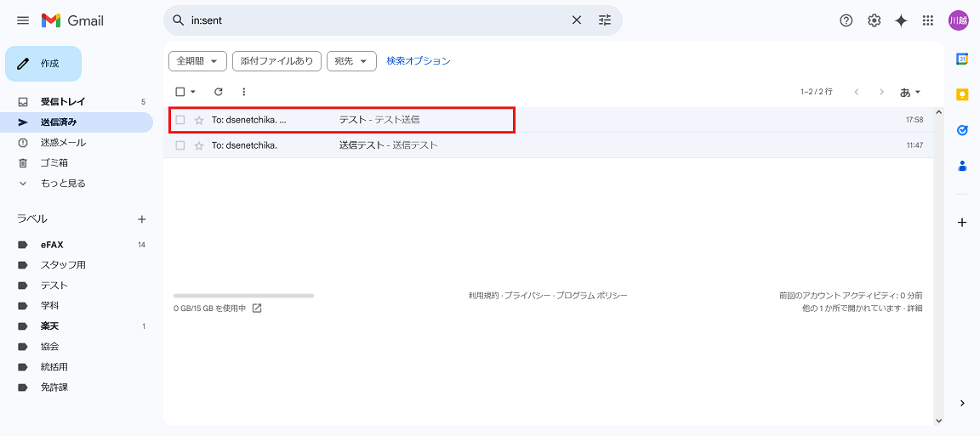Open Settings gear icon
Image resolution: width=980 pixels, height=436 pixels.
point(874,20)
